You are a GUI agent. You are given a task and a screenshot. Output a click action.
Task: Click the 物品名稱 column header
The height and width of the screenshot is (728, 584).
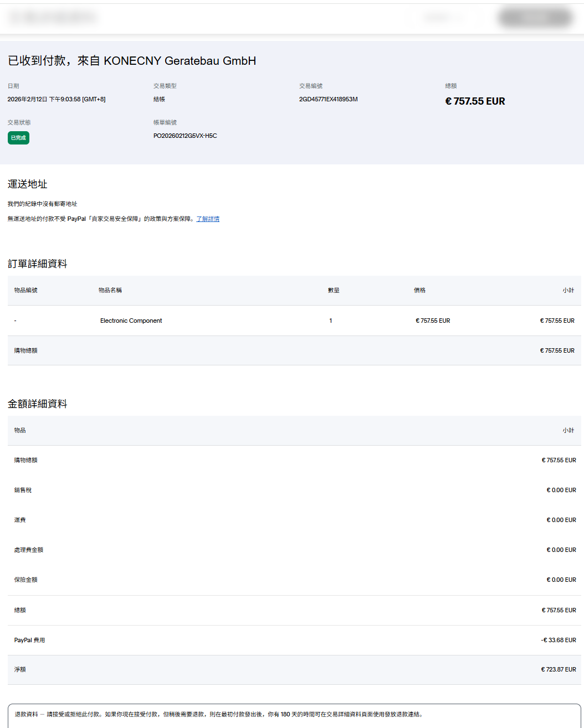[110, 291]
